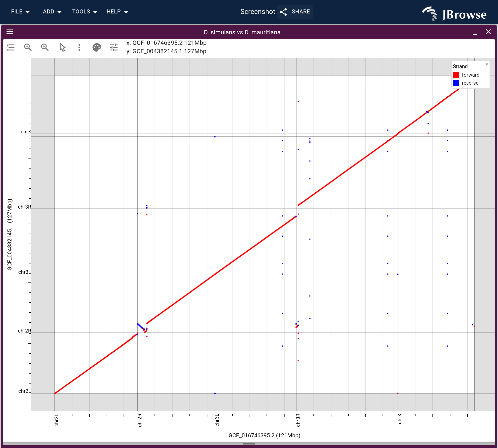498x448 pixels.
Task: Click the chrX label on y-axis
Action: (26, 132)
